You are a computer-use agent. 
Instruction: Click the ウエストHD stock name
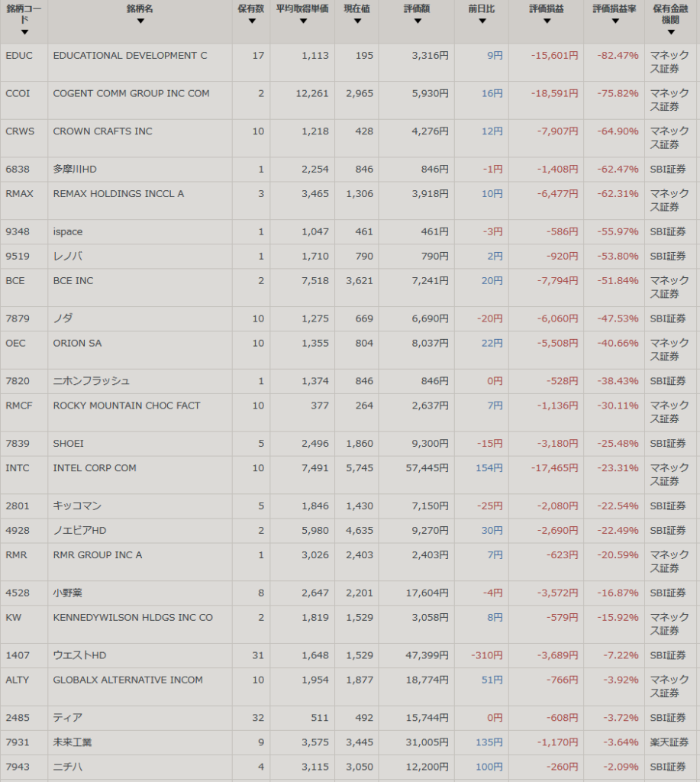(x=79, y=656)
